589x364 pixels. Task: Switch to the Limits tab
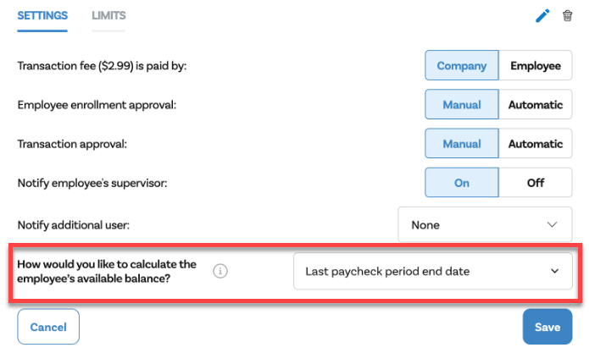[108, 16]
